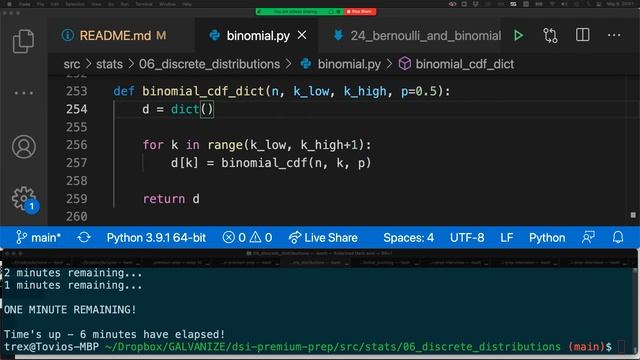Screen dimensions: 640x360
Task: Change indentation via Spaces: 4
Action: click(x=409, y=238)
